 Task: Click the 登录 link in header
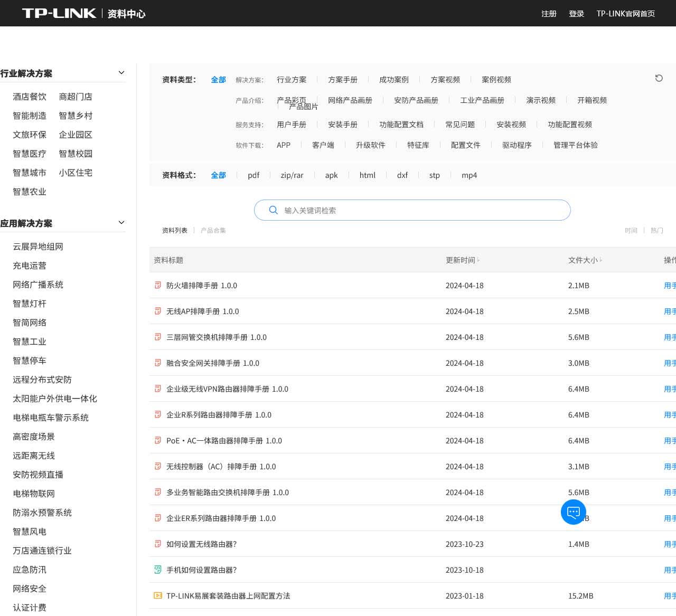(x=577, y=14)
